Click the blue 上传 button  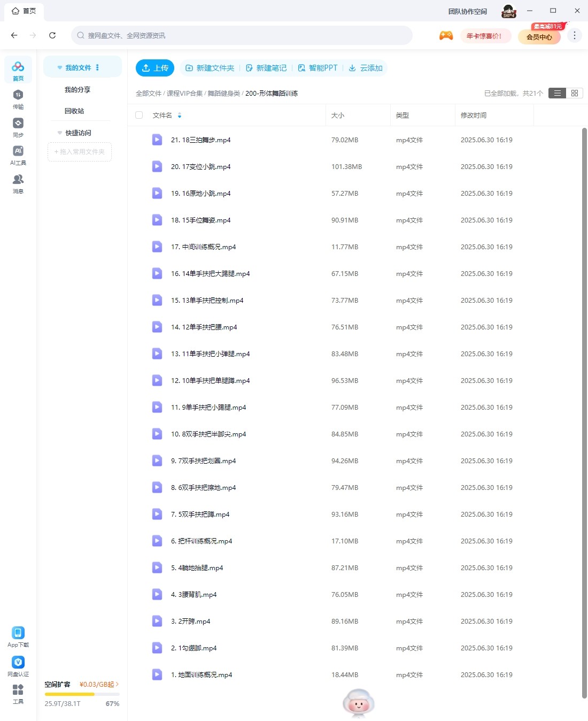point(155,68)
